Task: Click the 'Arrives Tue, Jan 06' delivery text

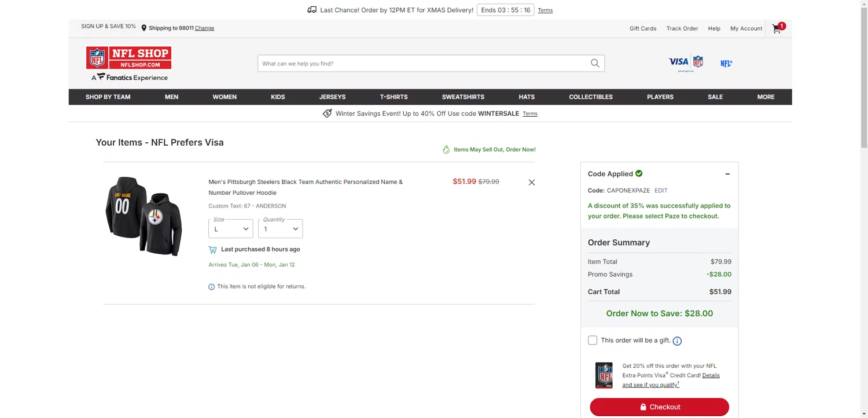Action: [x=252, y=265]
